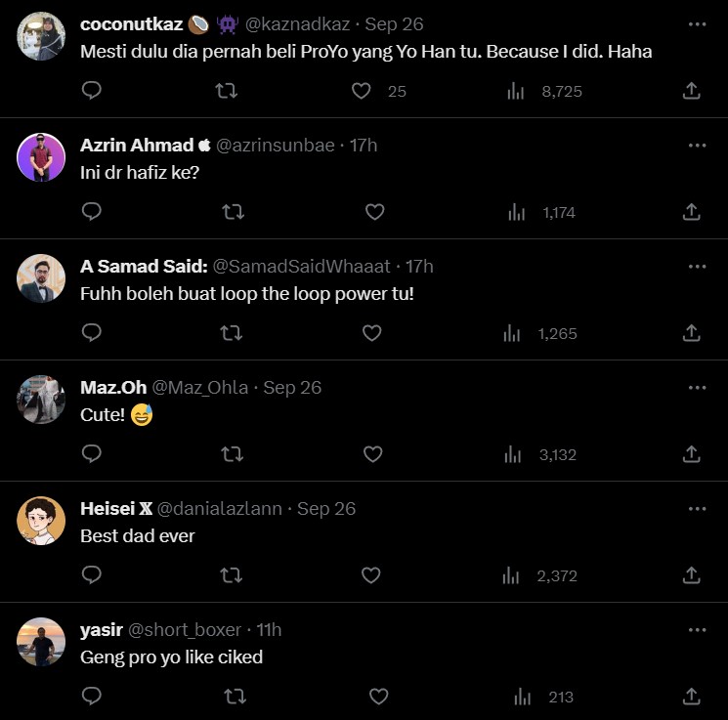Like coconutkaz's tweet with 25 likes
Viewport: 728px width, 720px height.
362,91
